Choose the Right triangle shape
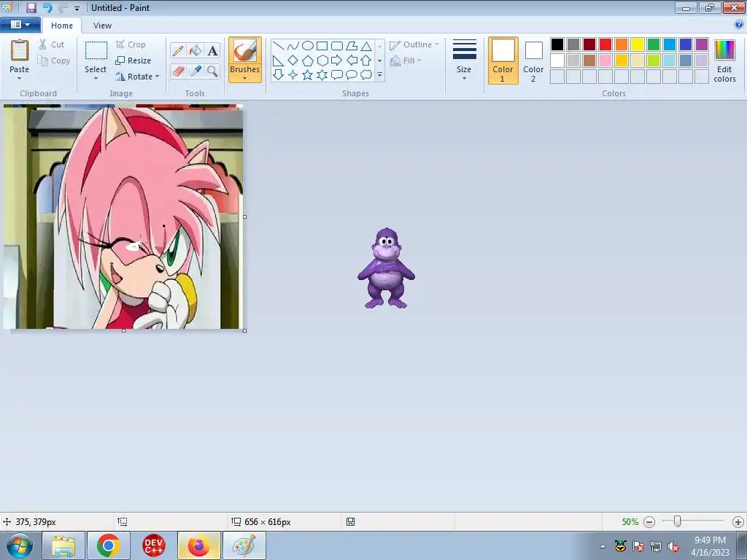 pos(279,61)
